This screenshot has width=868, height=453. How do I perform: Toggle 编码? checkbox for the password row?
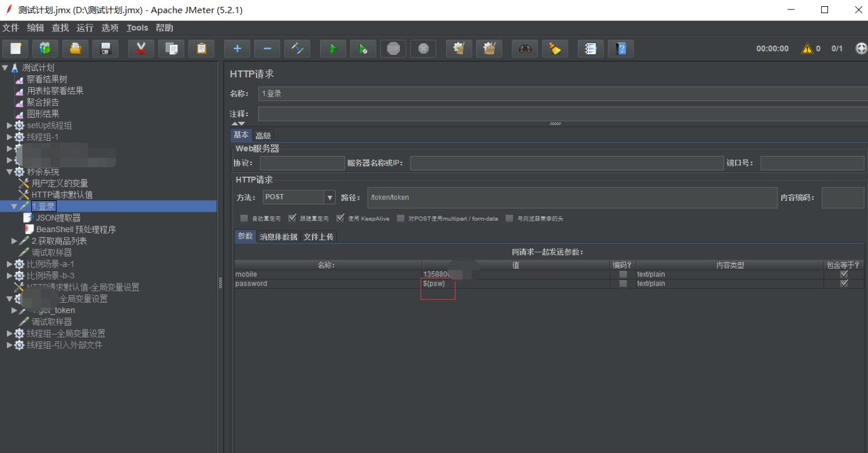click(623, 283)
